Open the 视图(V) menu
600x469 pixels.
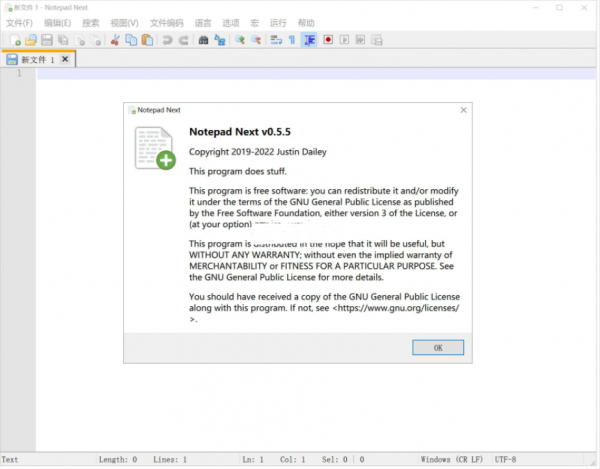[x=124, y=23]
